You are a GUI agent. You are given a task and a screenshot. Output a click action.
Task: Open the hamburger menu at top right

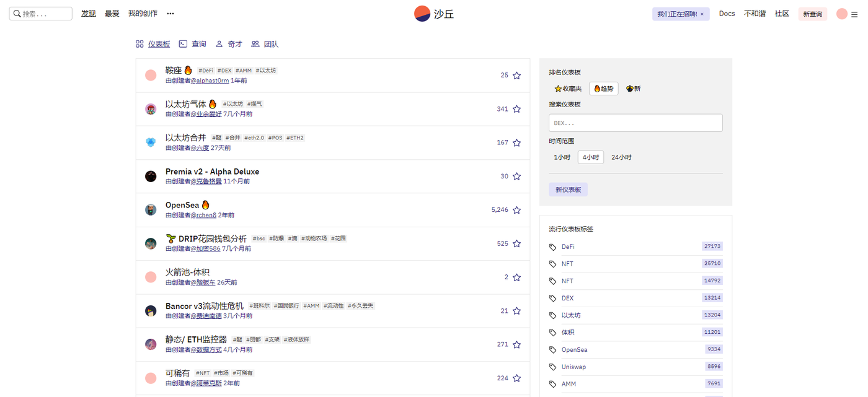pos(854,14)
